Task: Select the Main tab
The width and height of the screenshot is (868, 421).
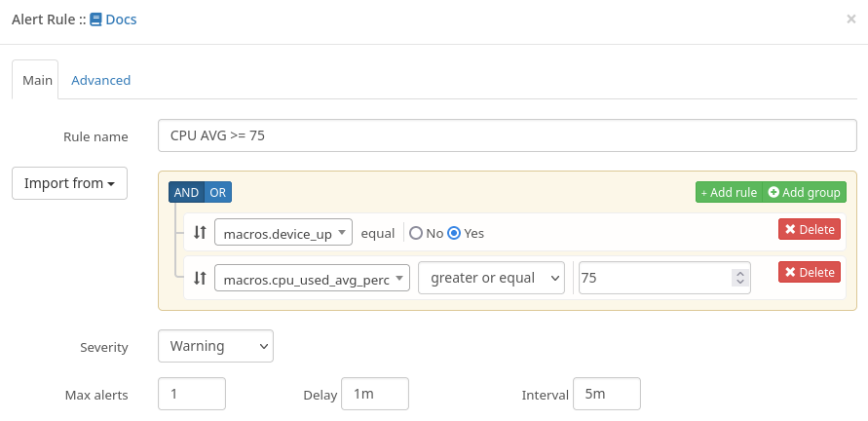Action: [x=36, y=80]
